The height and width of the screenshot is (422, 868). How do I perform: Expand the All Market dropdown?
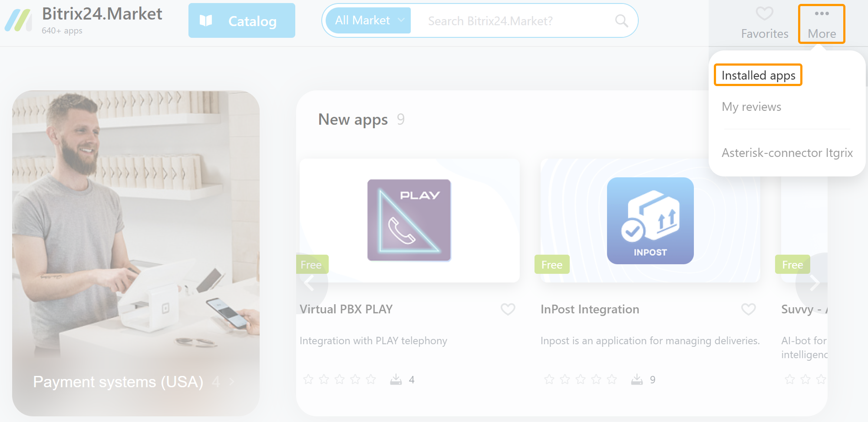tap(368, 20)
